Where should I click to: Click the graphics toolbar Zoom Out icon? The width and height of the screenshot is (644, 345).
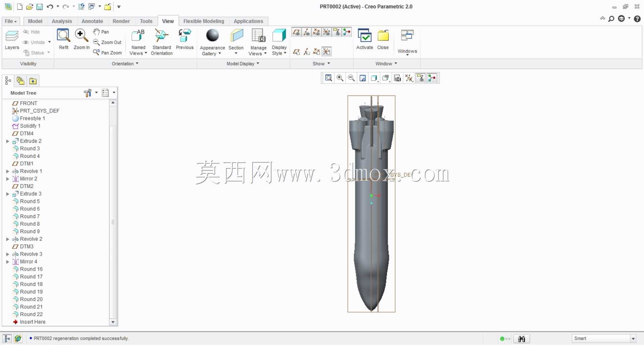pyautogui.click(x=352, y=78)
